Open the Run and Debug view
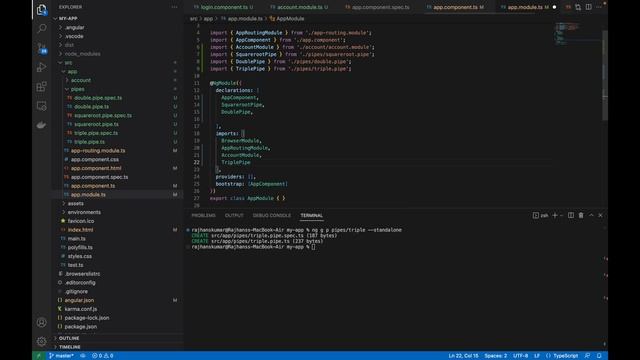Screen dimensions: 640x360 pos(42,67)
